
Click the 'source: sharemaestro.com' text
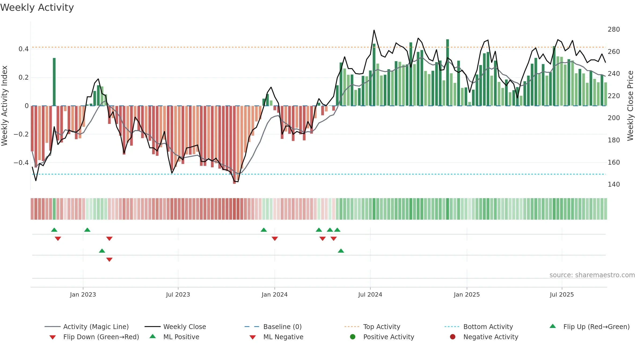pos(592,275)
